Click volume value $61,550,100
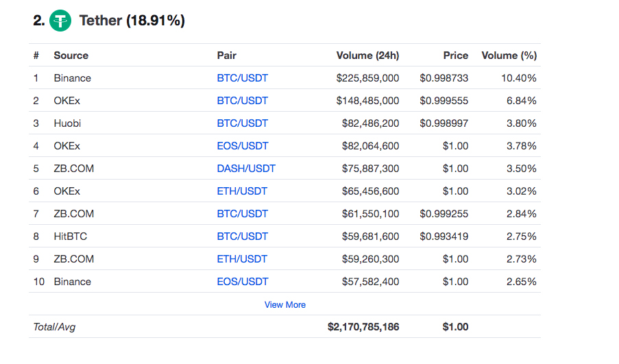 pos(370,214)
